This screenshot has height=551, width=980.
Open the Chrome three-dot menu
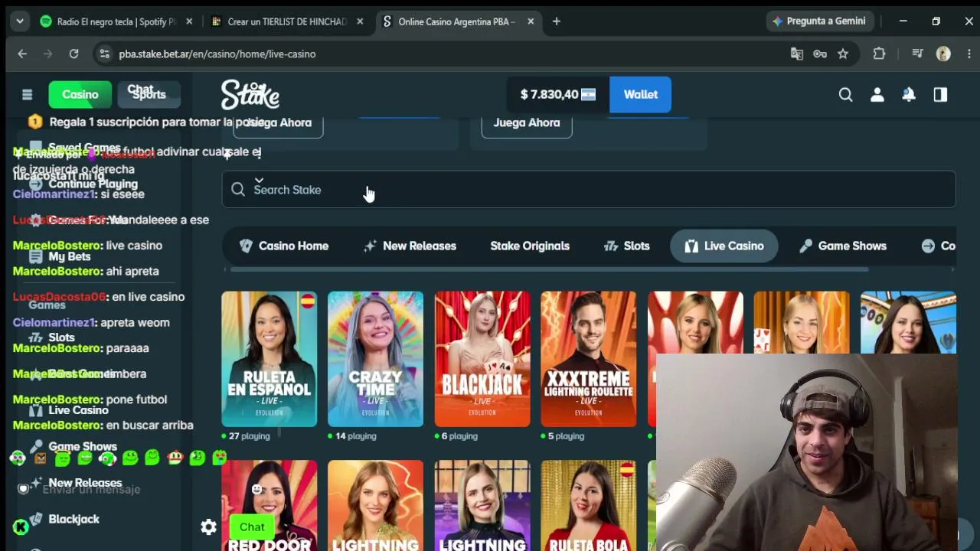pos(969,54)
